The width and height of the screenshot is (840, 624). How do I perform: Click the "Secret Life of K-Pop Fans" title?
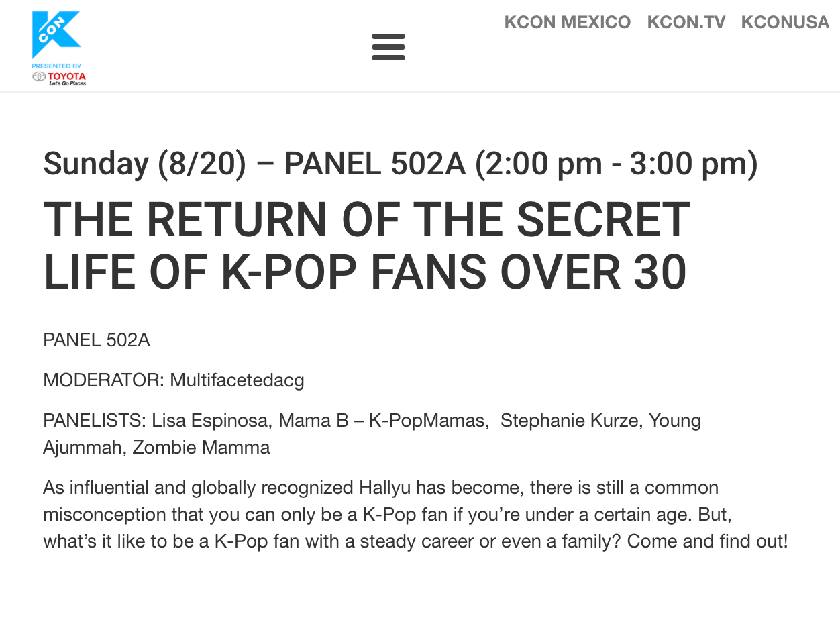pos(366,246)
